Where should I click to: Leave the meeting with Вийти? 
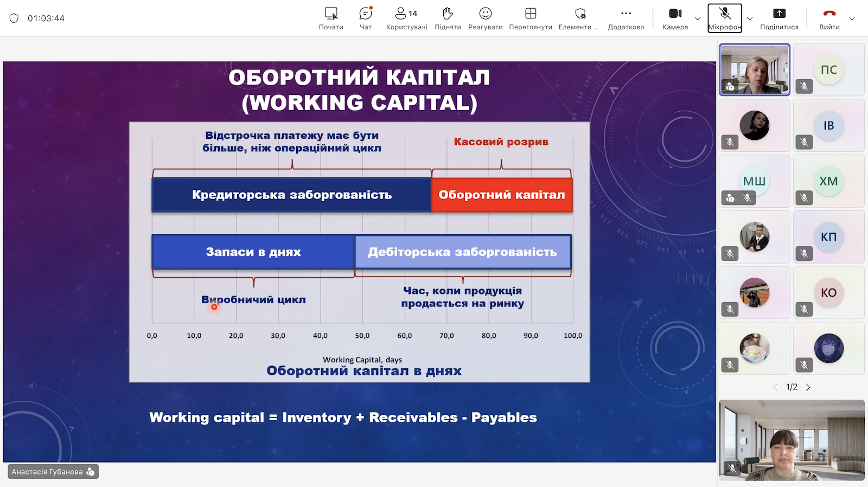[829, 18]
